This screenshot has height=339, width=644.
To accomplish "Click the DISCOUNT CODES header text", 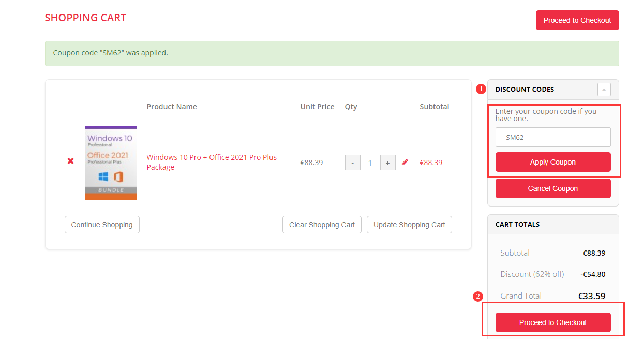I will 525,89.
